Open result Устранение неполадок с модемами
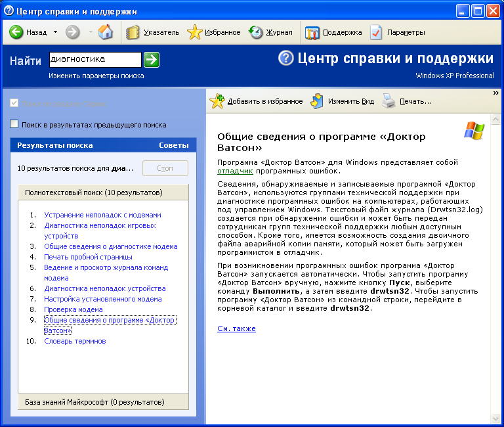The image size is (504, 427). pos(102,215)
